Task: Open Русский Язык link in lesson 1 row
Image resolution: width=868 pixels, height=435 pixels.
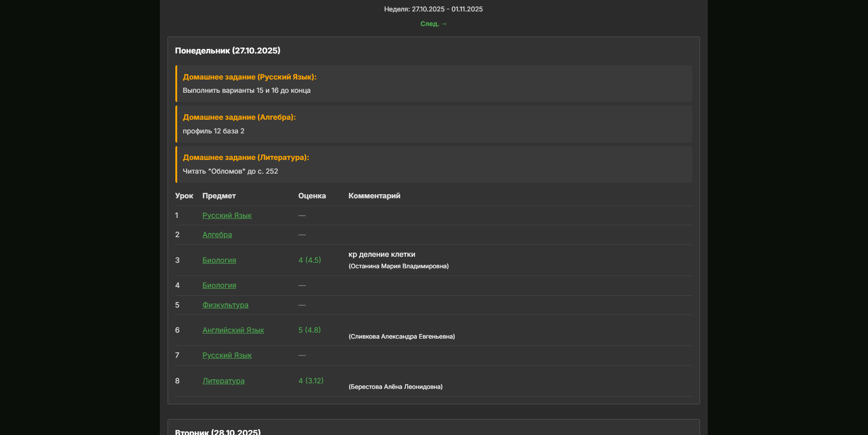Action: point(227,215)
